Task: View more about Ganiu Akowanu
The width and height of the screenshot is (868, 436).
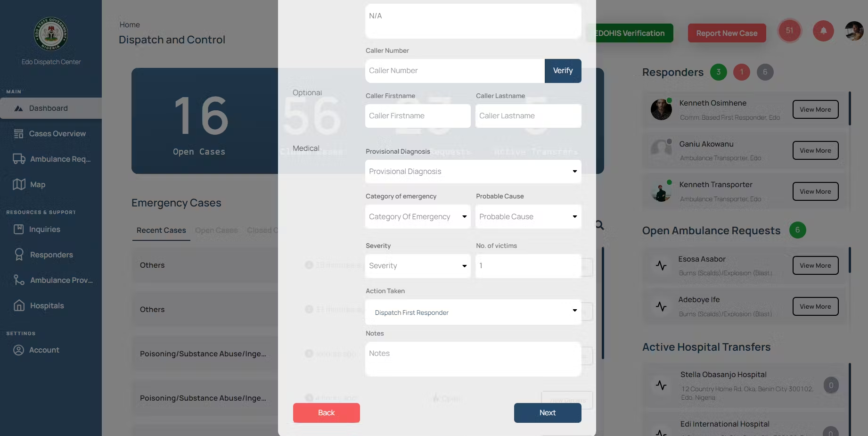Action: click(816, 150)
